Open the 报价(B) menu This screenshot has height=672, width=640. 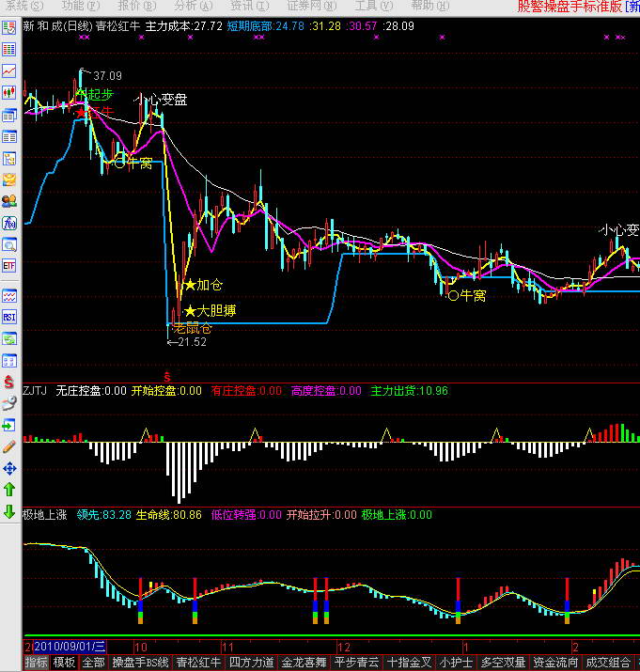(x=137, y=6)
